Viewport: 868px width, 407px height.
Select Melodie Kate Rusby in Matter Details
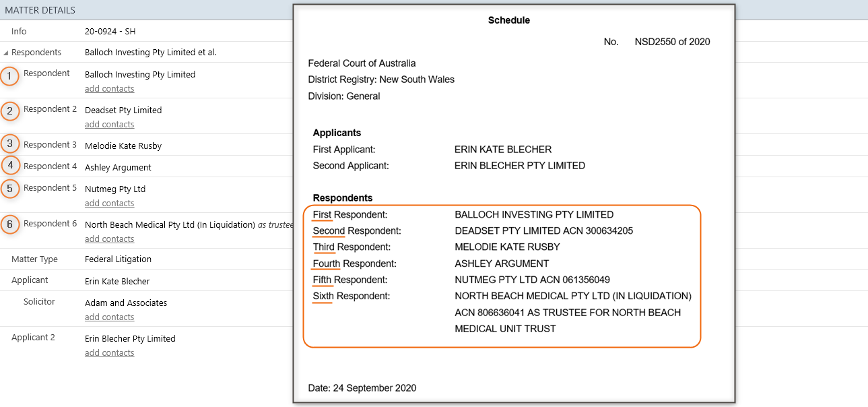(x=123, y=146)
